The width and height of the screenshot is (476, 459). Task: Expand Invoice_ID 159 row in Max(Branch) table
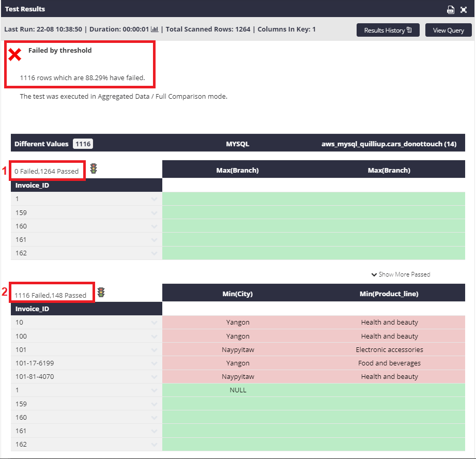pos(154,213)
